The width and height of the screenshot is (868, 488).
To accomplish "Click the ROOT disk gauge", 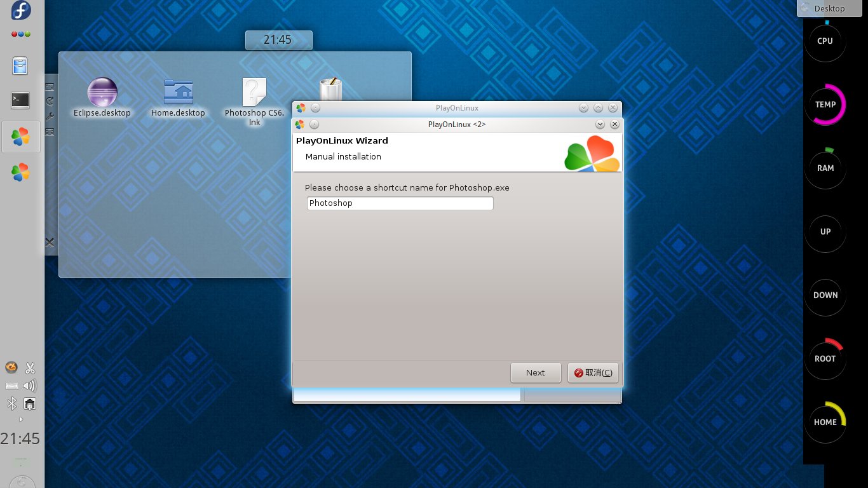I will pyautogui.click(x=825, y=359).
